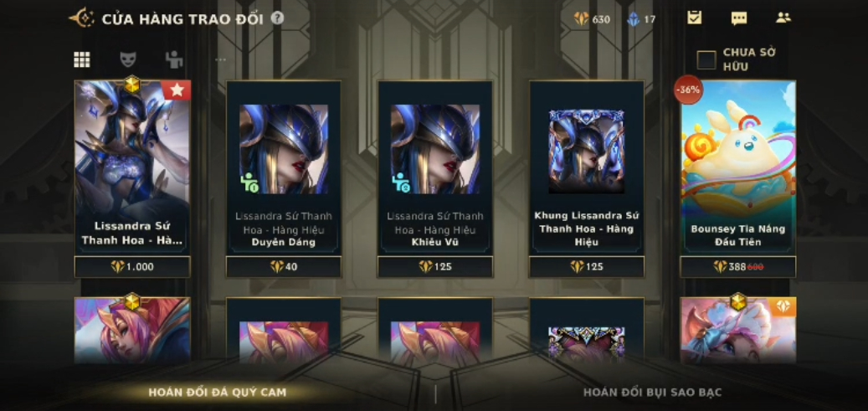Select the mask skins filter icon
Image resolution: width=868 pixels, height=411 pixels.
[128, 59]
